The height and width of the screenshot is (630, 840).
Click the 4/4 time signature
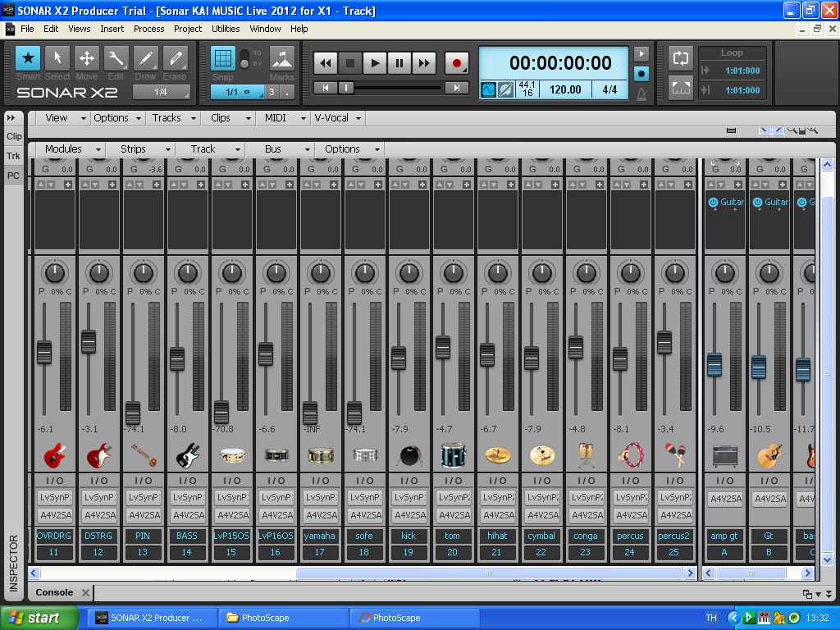tap(609, 89)
